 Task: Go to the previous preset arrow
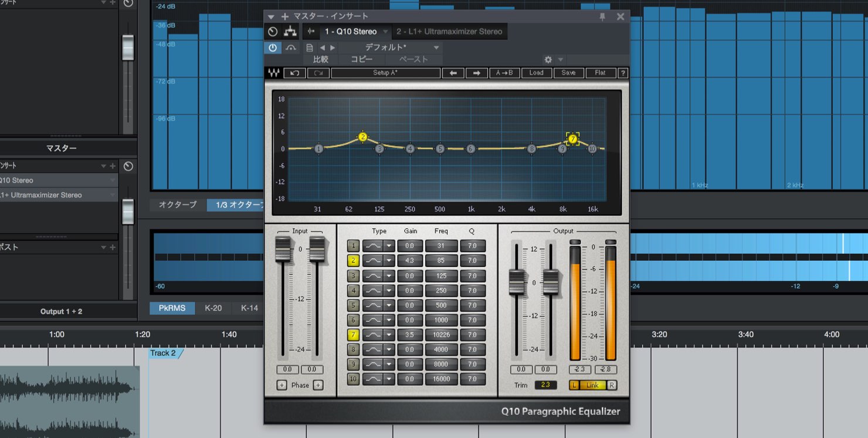(322, 48)
